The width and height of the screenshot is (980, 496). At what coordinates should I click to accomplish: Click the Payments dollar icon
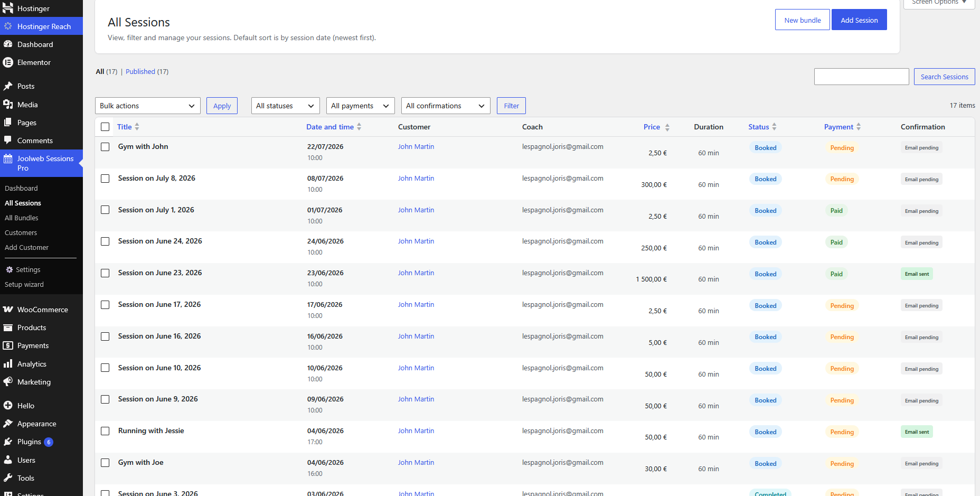pos(8,345)
